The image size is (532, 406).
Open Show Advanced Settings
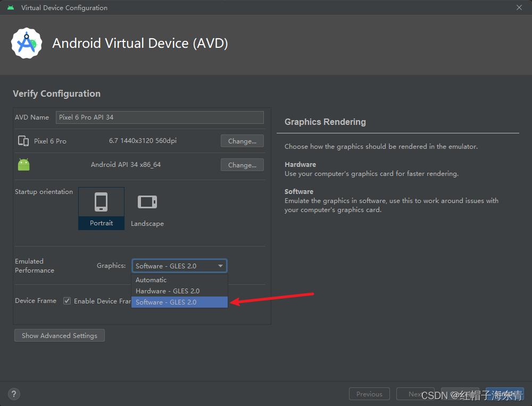pyautogui.click(x=60, y=335)
